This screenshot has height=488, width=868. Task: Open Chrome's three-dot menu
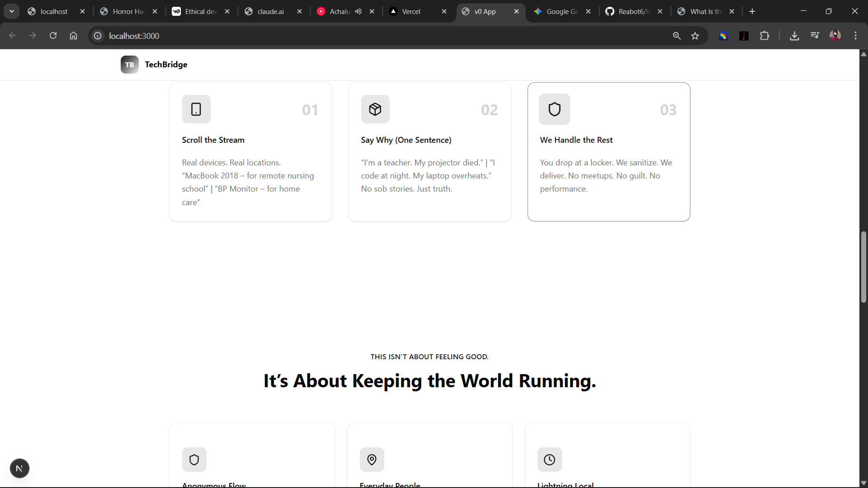pyautogui.click(x=855, y=36)
